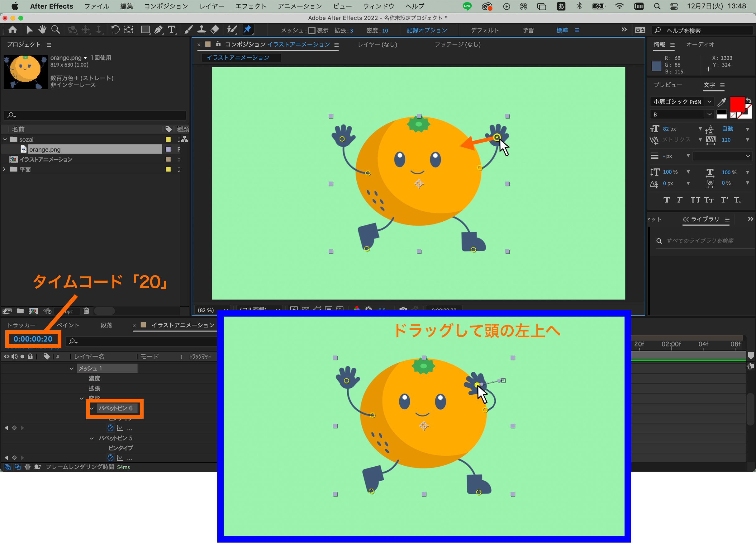Switch to the オーディオ tab
Viewport: 756px width, 546px height.
tap(700, 45)
